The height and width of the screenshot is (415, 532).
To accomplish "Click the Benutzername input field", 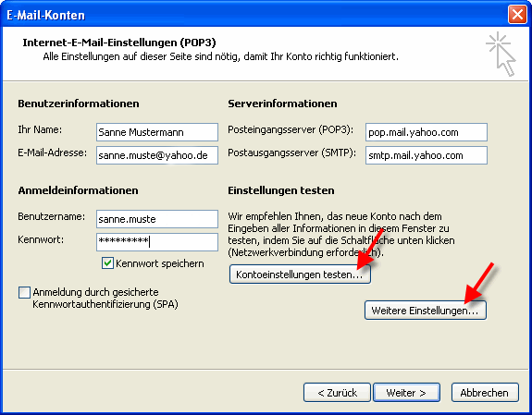I will coord(157,219).
